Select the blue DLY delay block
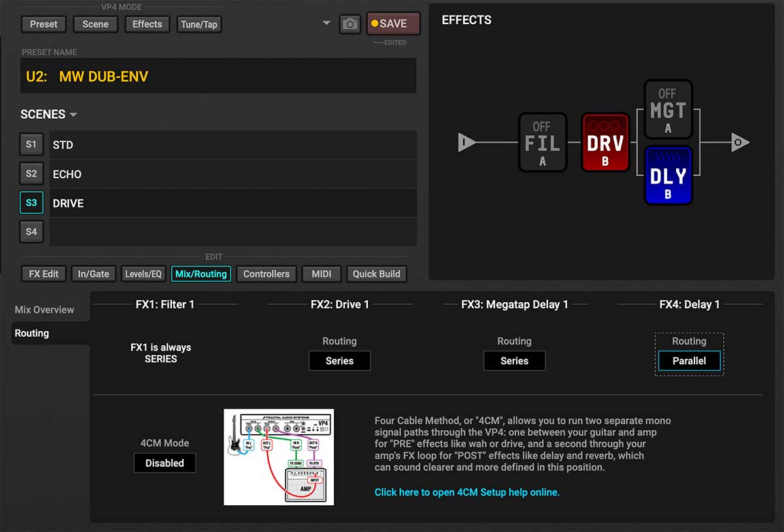Image resolution: width=784 pixels, height=532 pixels. (x=668, y=176)
